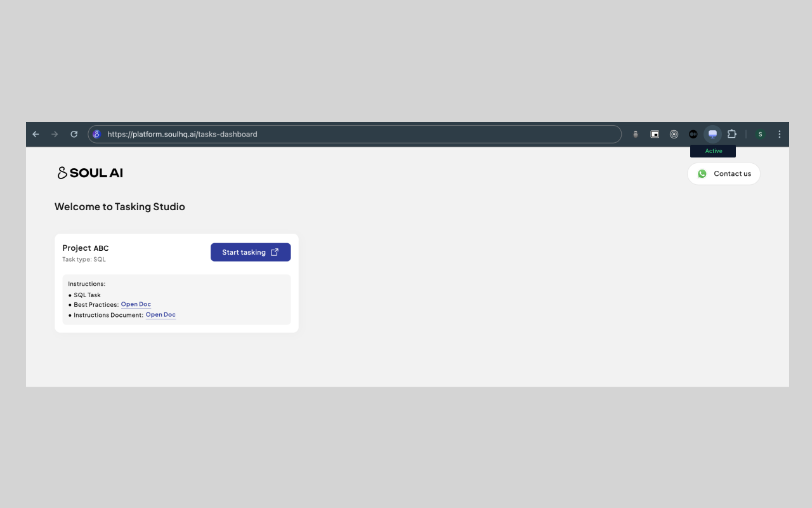Click the concentric circles extension icon
Image resolution: width=812 pixels, height=508 pixels.
pos(674,134)
